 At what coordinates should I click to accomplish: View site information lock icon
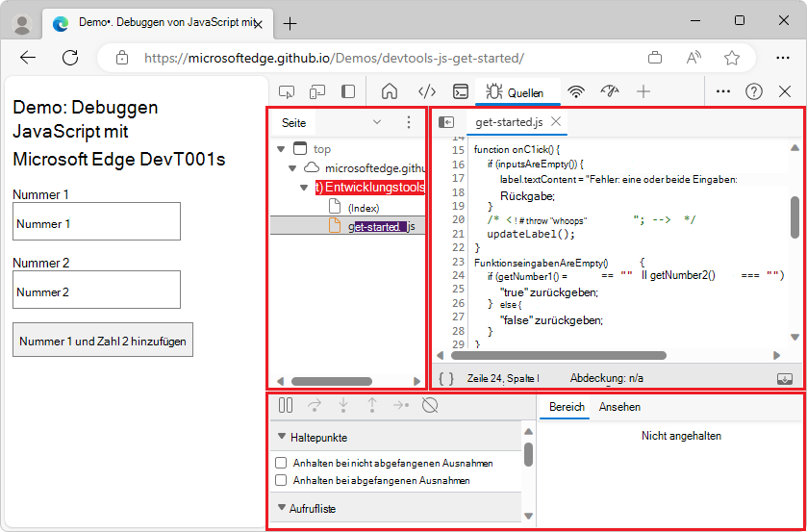point(122,58)
